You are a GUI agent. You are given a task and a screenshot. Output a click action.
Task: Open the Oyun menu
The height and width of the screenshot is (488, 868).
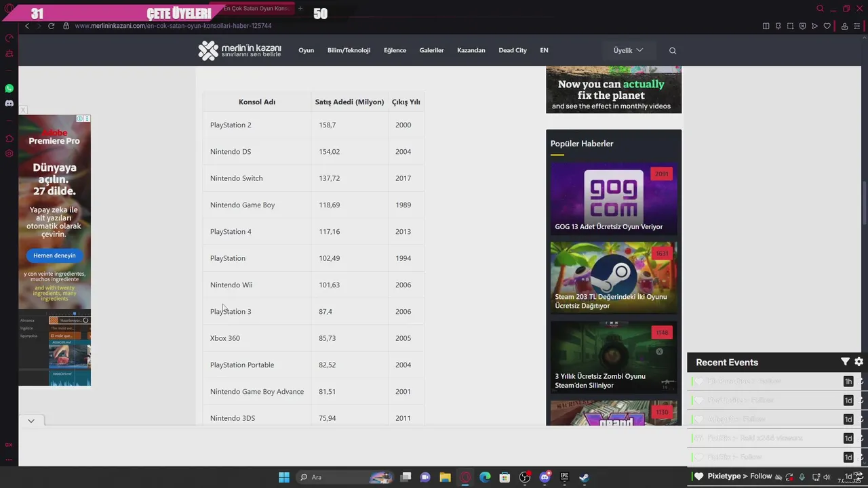307,50
